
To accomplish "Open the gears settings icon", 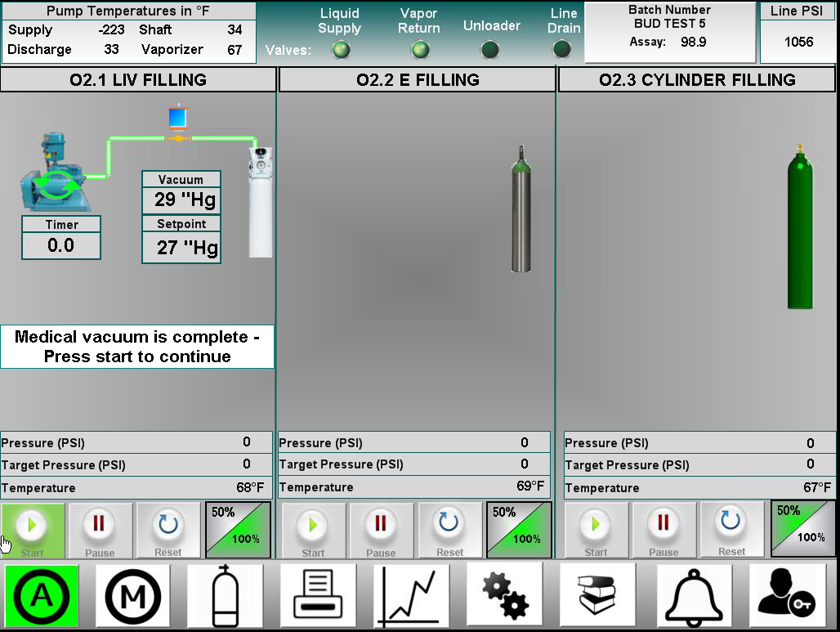I will 505,595.
